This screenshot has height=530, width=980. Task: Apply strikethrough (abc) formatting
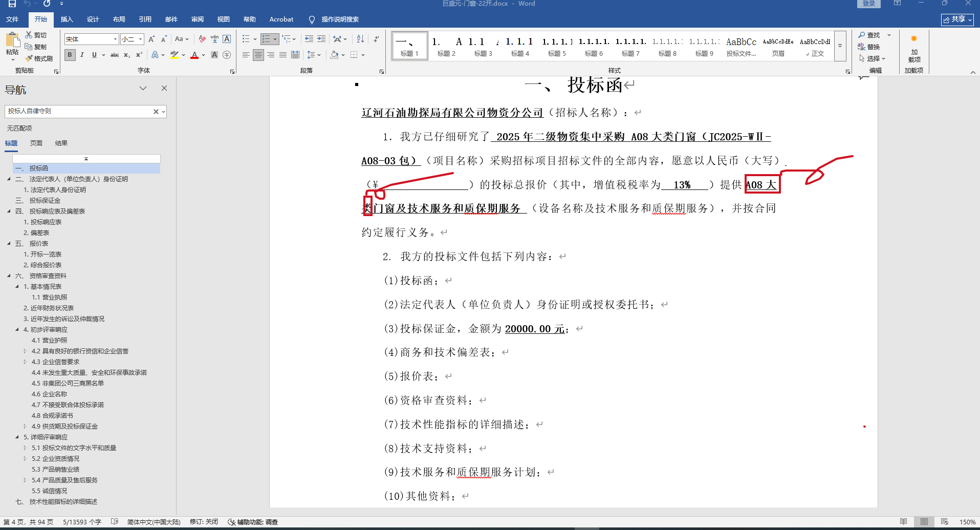pyautogui.click(x=115, y=55)
